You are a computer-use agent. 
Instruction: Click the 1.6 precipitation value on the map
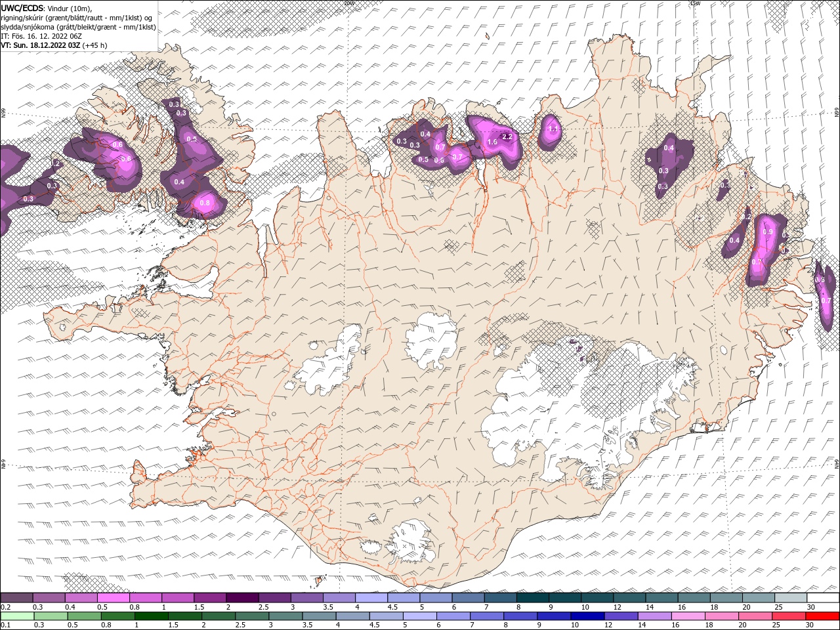coord(492,142)
